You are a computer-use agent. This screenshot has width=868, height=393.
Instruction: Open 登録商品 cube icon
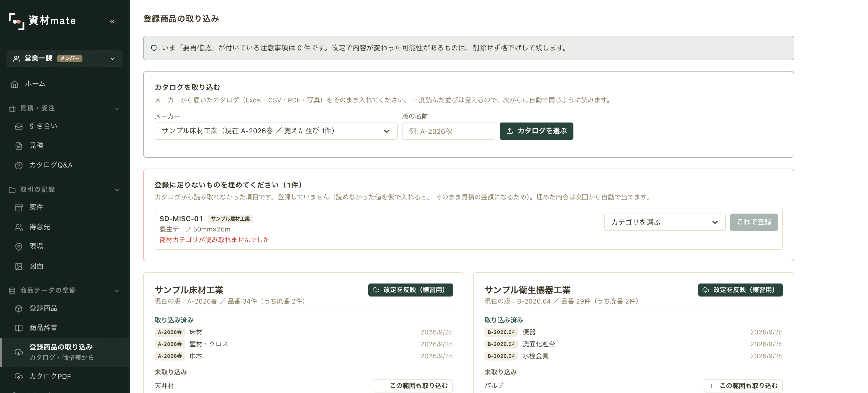19,308
